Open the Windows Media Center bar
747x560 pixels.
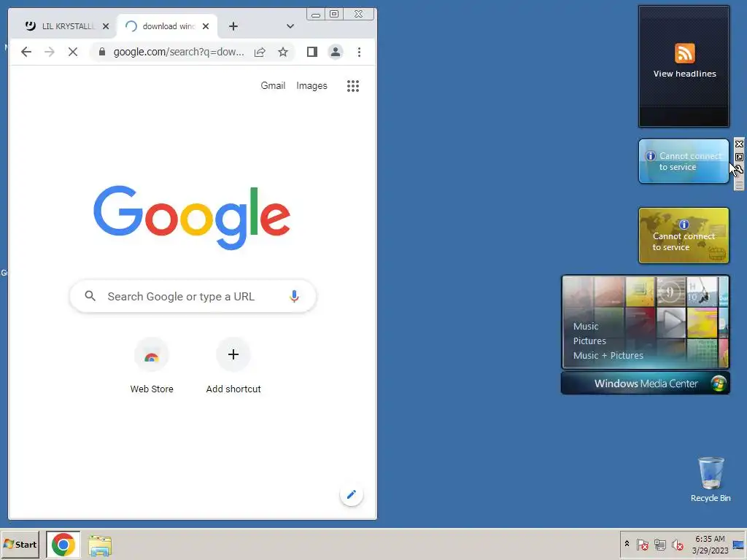tap(646, 384)
